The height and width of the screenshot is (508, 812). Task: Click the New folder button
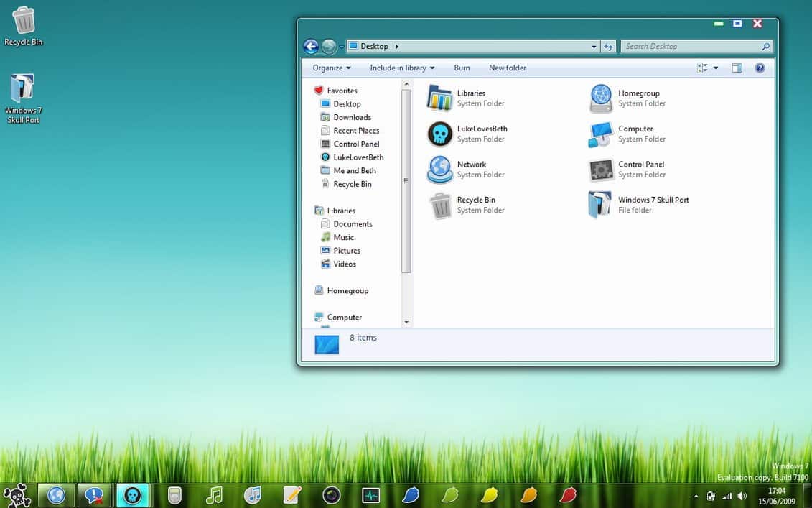[507, 67]
